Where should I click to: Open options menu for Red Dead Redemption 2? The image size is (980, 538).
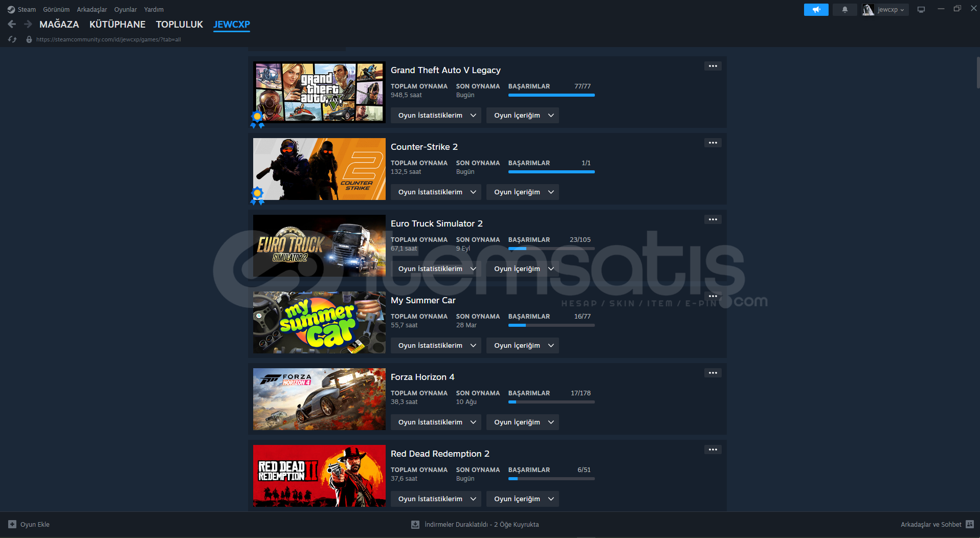pos(713,450)
